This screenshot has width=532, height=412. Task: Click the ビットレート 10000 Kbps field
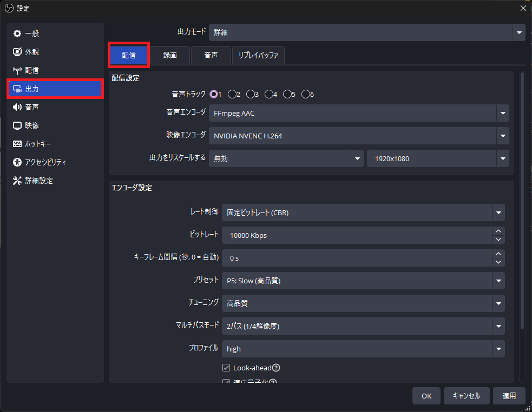(x=356, y=235)
